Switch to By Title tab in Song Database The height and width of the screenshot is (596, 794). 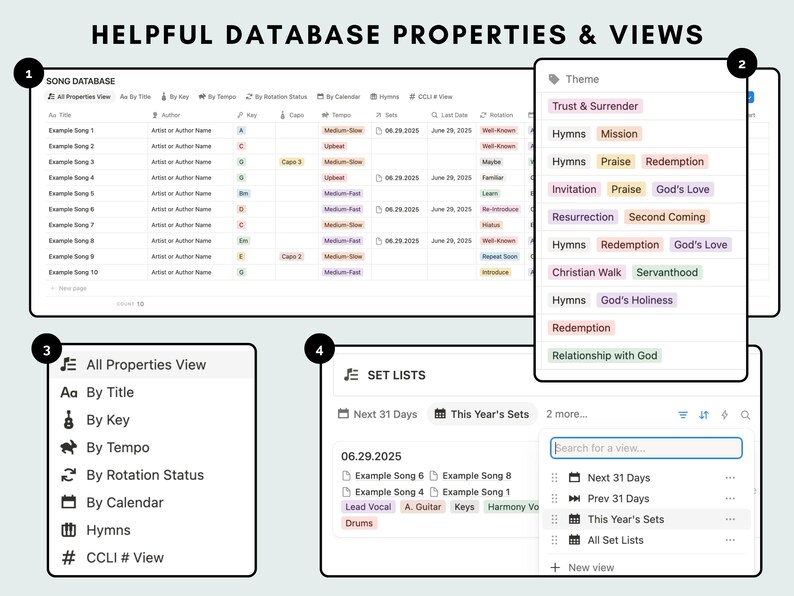(135, 97)
